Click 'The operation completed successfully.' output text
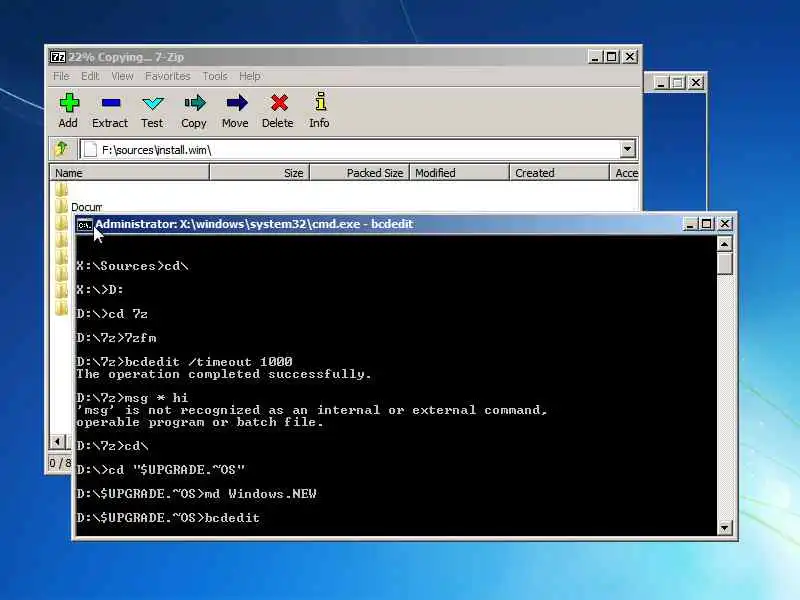The width and height of the screenshot is (800, 600). pyautogui.click(x=223, y=374)
